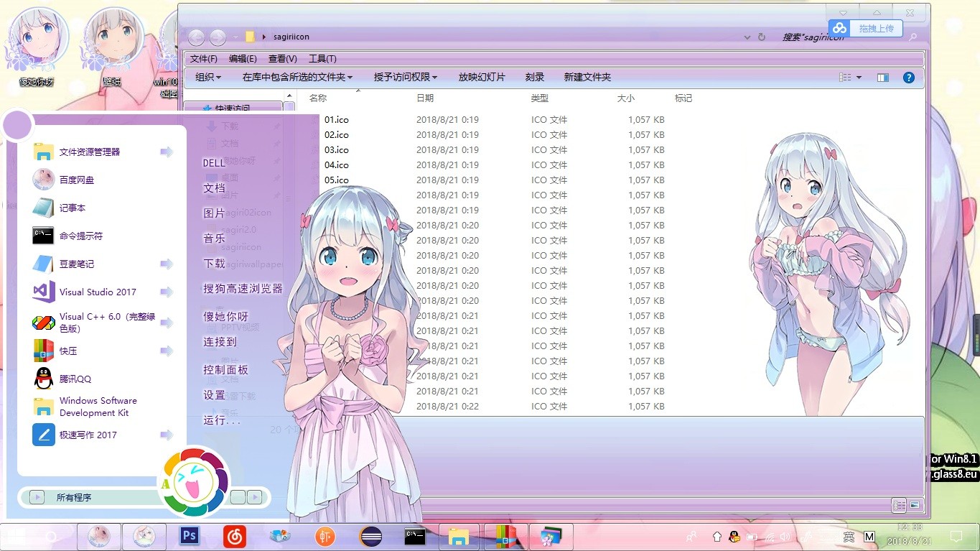This screenshot has height=551, width=980.
Task: Select file 03.ico in the list
Action: tap(337, 150)
